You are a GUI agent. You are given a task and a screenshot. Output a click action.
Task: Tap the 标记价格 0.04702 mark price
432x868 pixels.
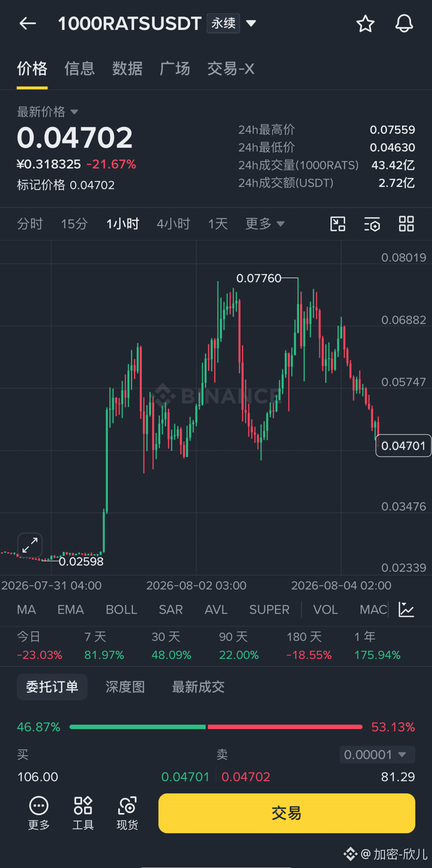click(x=66, y=185)
